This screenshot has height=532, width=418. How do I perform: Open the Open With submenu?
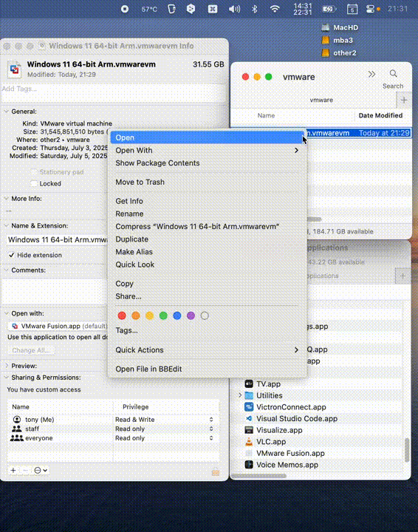pos(207,150)
